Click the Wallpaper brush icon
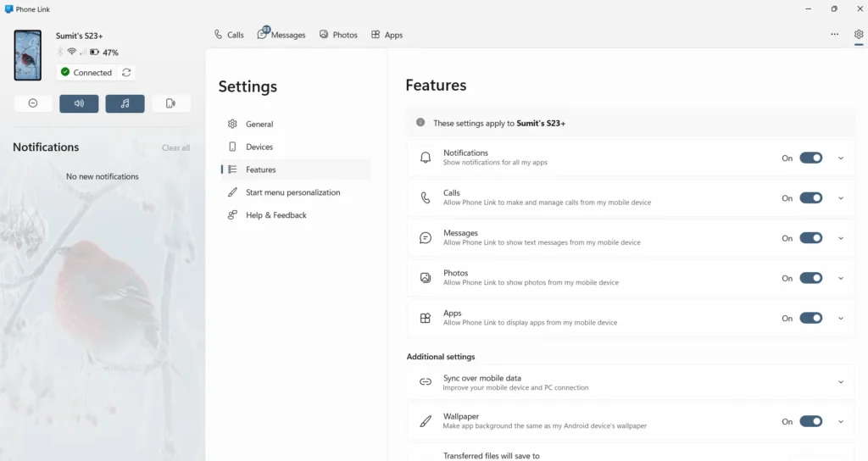This screenshot has height=461, width=868. tap(426, 421)
